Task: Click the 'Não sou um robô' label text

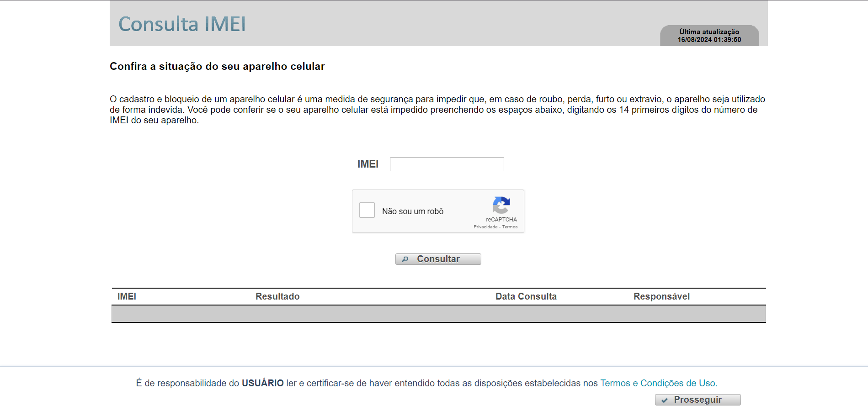Action: tap(413, 211)
